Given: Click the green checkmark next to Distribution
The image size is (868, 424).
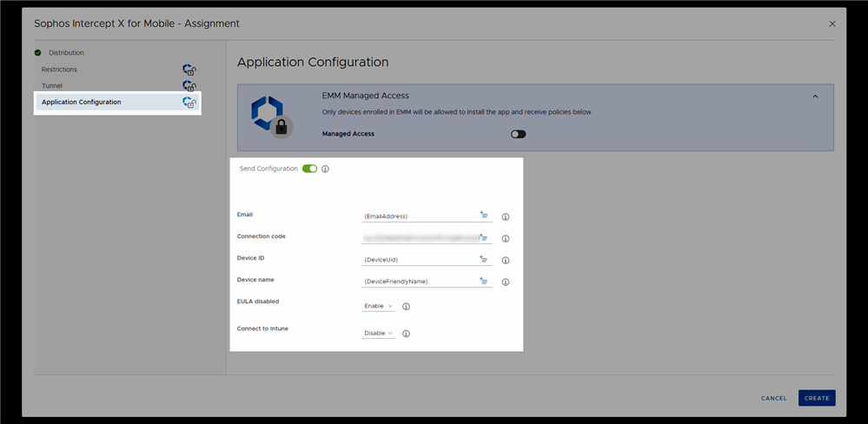Looking at the screenshot, I should (x=37, y=53).
